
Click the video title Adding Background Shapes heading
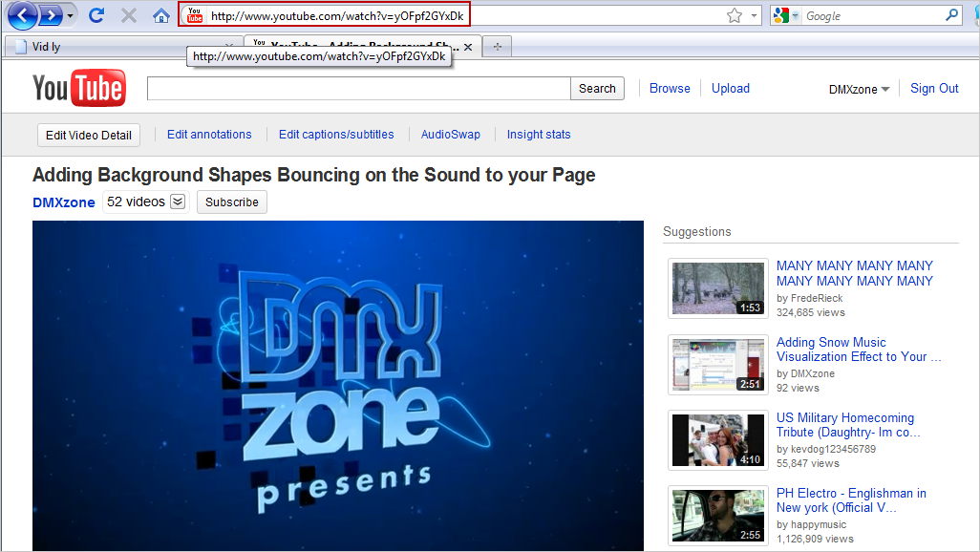click(x=313, y=175)
